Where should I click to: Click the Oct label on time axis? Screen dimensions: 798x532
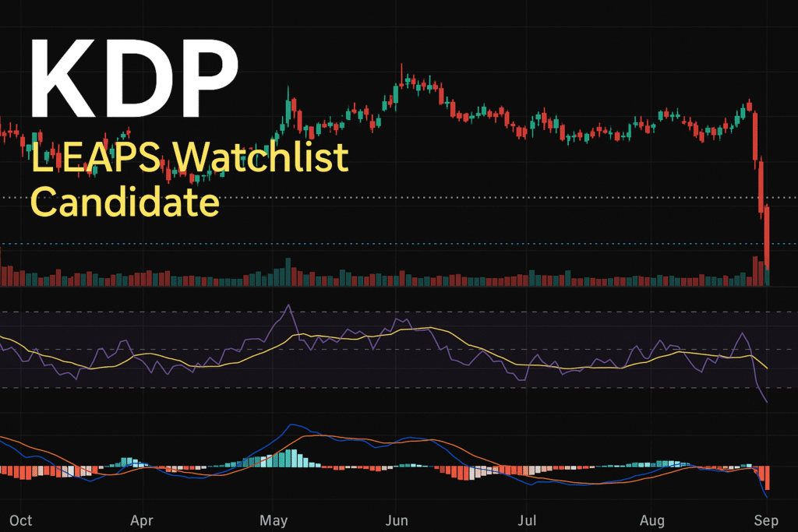point(21,520)
